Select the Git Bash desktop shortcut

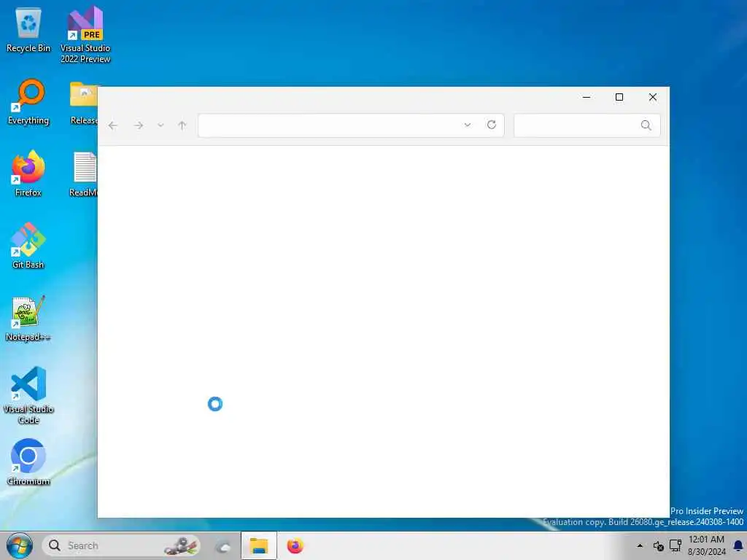tap(28, 246)
